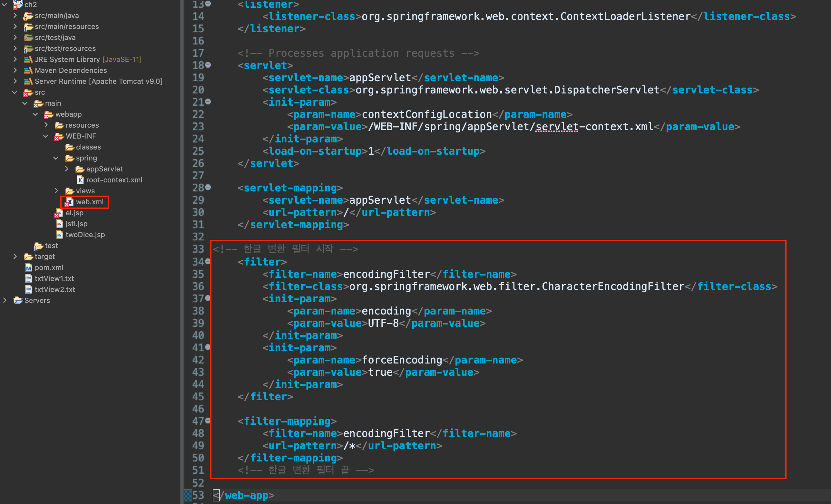
Task: Click the classes folder icon
Action: [x=70, y=147]
